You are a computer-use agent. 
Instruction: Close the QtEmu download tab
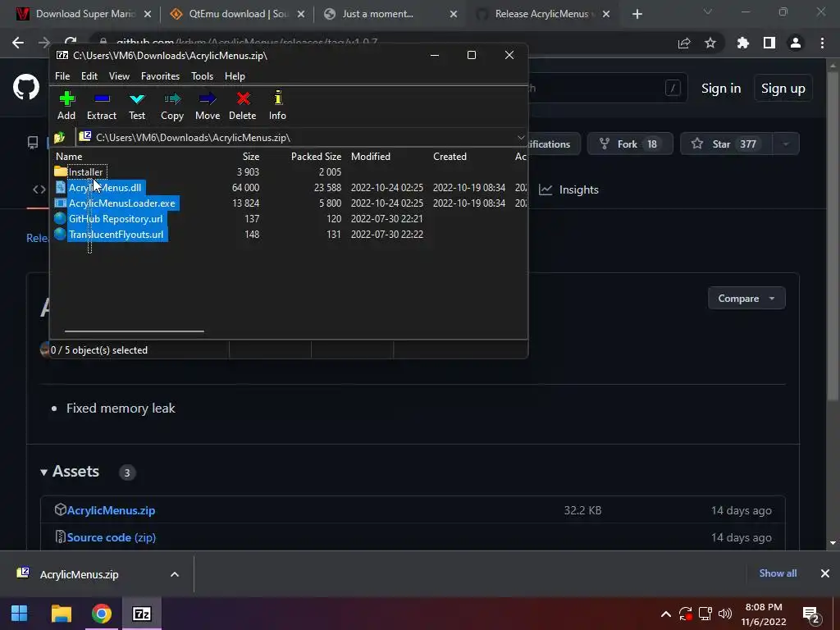pyautogui.click(x=301, y=15)
